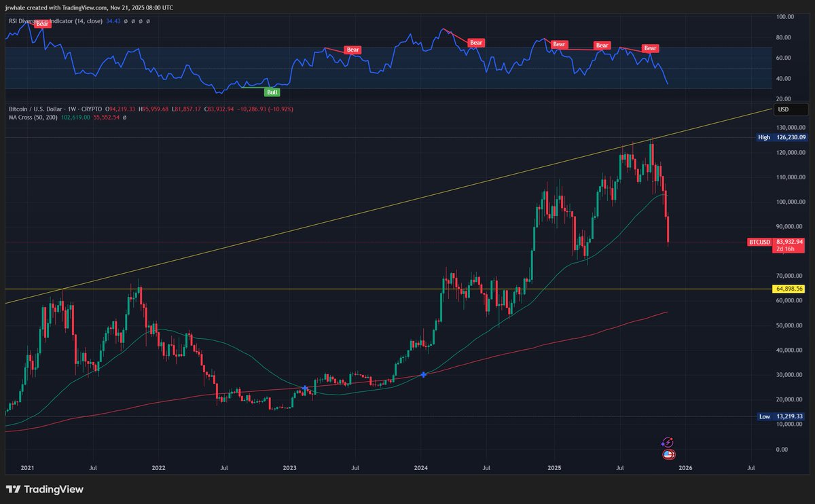This screenshot has width=815, height=504.
Task: Click the TradingView logo at bottom left
Action: (x=44, y=489)
